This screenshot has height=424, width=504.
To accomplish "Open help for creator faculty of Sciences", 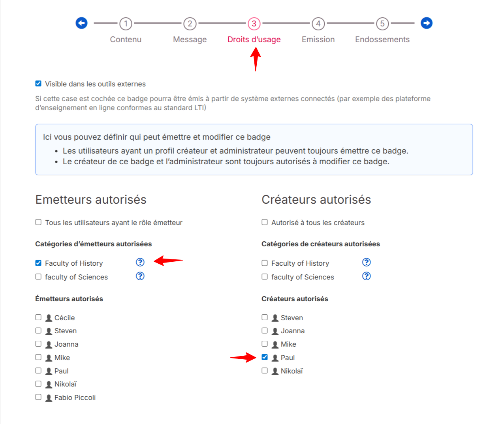I will coord(367,276).
